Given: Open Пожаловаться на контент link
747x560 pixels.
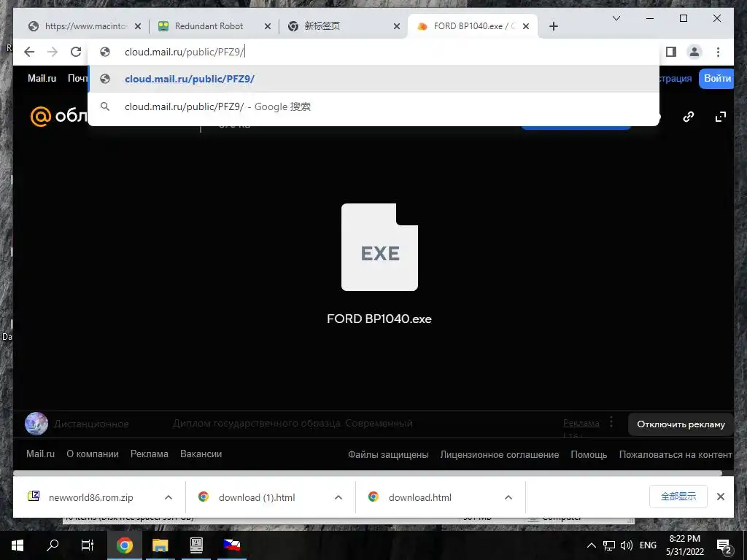Looking at the screenshot, I should click(675, 454).
